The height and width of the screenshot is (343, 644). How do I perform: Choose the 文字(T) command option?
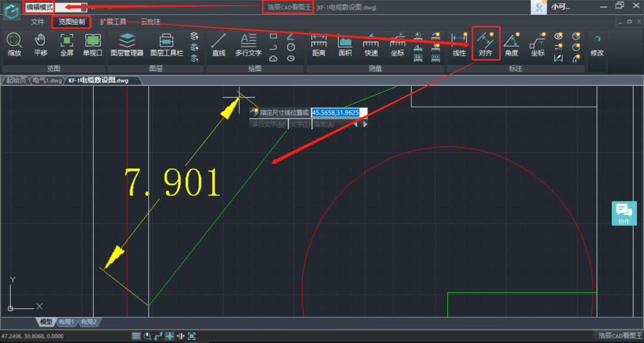pos(300,124)
